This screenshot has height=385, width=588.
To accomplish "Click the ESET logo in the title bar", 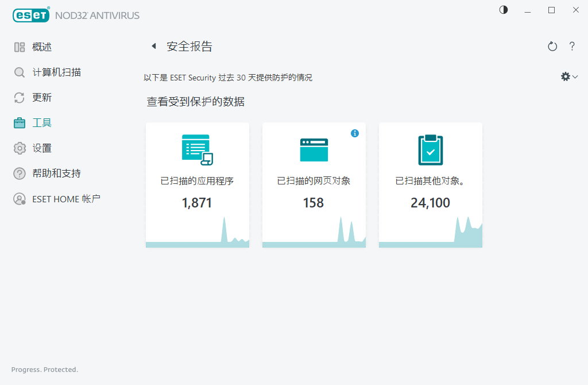I will click(x=31, y=15).
